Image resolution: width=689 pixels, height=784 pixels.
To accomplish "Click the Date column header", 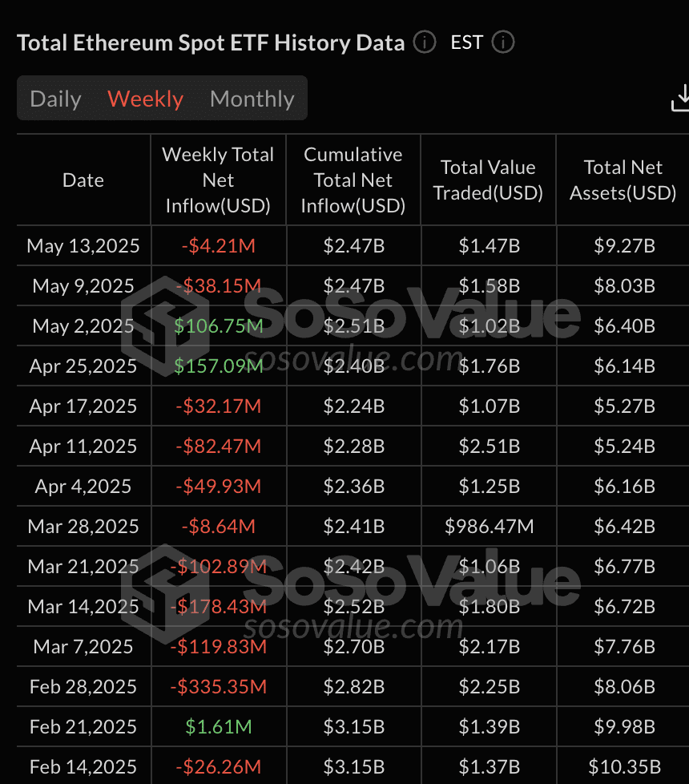I will [x=83, y=180].
